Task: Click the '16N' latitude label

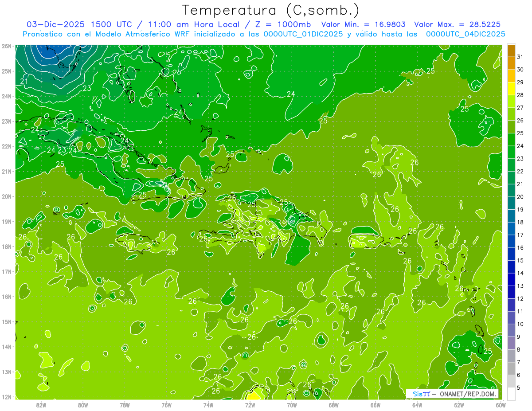Action: (7, 297)
